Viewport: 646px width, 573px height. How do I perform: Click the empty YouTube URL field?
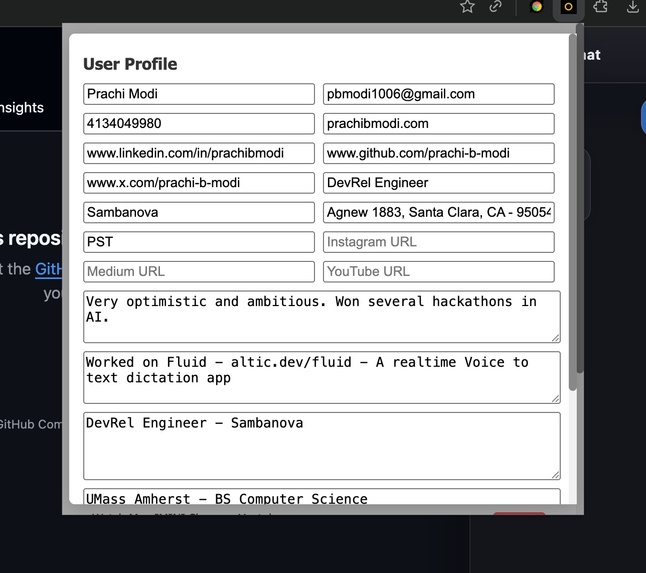(x=439, y=272)
